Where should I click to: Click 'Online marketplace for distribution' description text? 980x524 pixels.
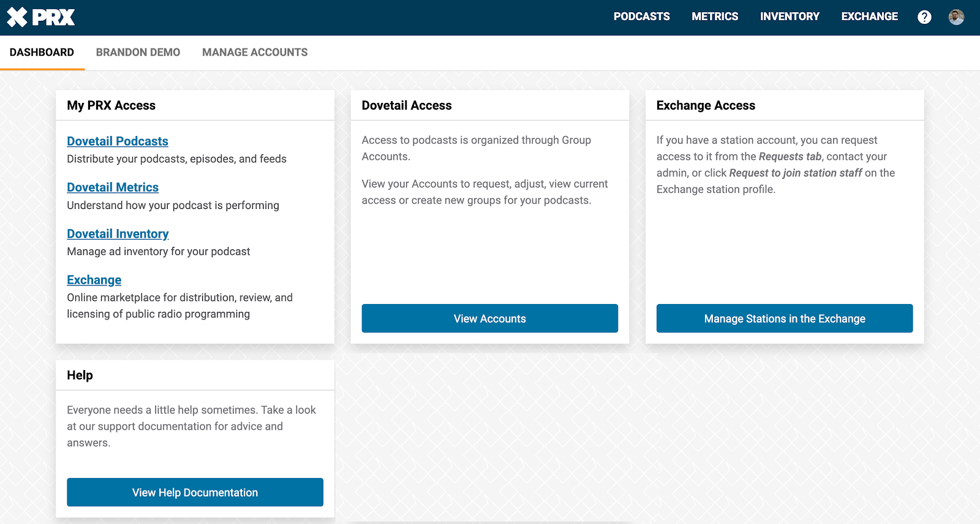[x=179, y=306]
